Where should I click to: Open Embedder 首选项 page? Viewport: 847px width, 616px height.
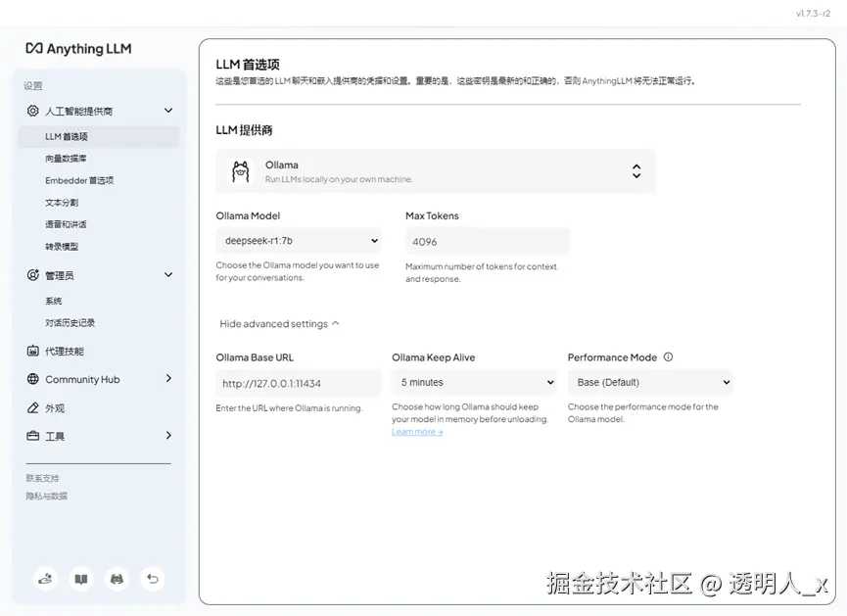point(79,180)
